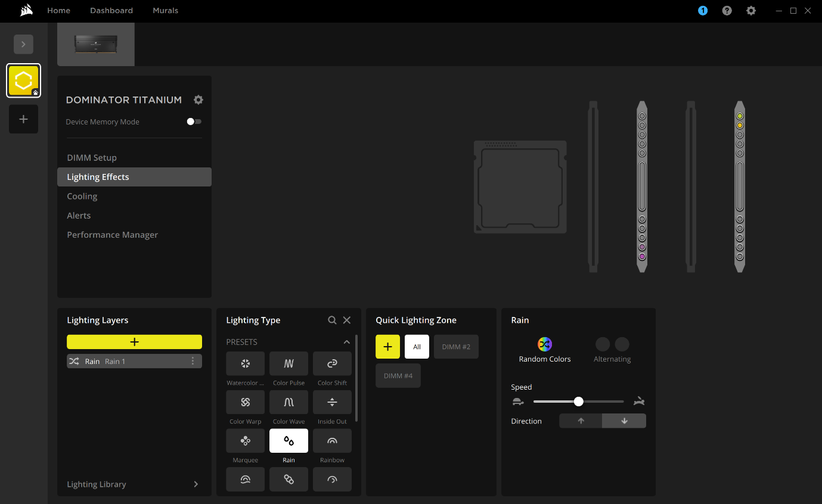Open Dominator Titanium device settings gear
Image resolution: width=822 pixels, height=504 pixels.
198,99
